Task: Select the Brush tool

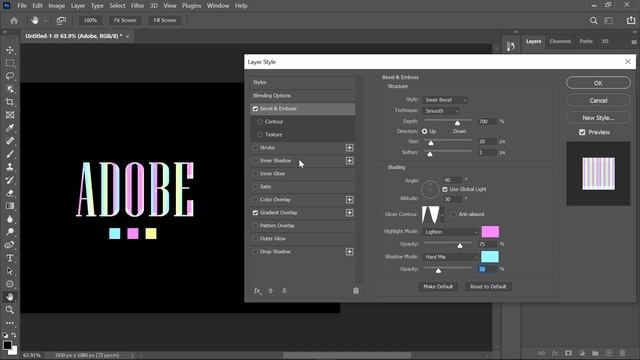Action: pos(10,154)
